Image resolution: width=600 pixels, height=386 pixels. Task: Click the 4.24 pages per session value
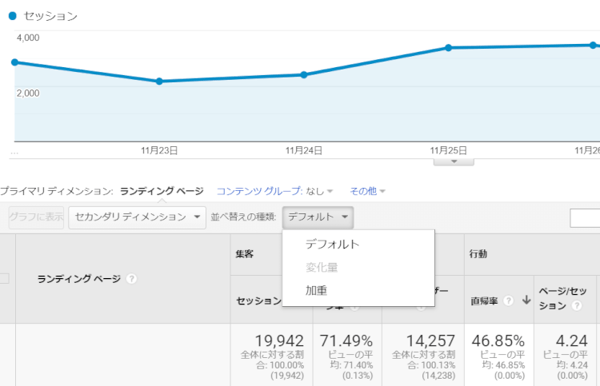click(x=572, y=340)
